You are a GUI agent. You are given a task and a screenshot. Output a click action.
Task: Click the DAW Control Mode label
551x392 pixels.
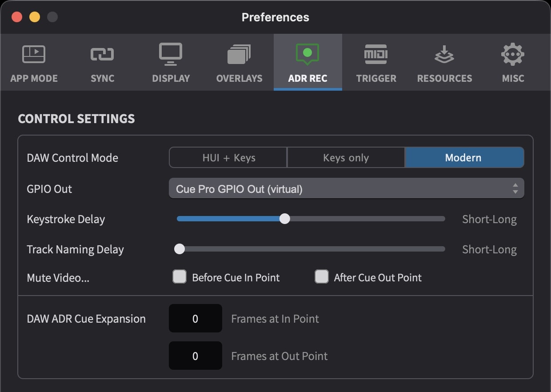72,158
